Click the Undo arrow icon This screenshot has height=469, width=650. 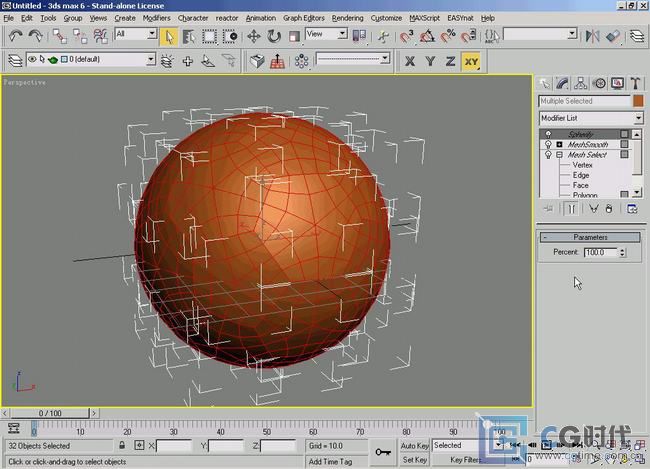pos(16,36)
